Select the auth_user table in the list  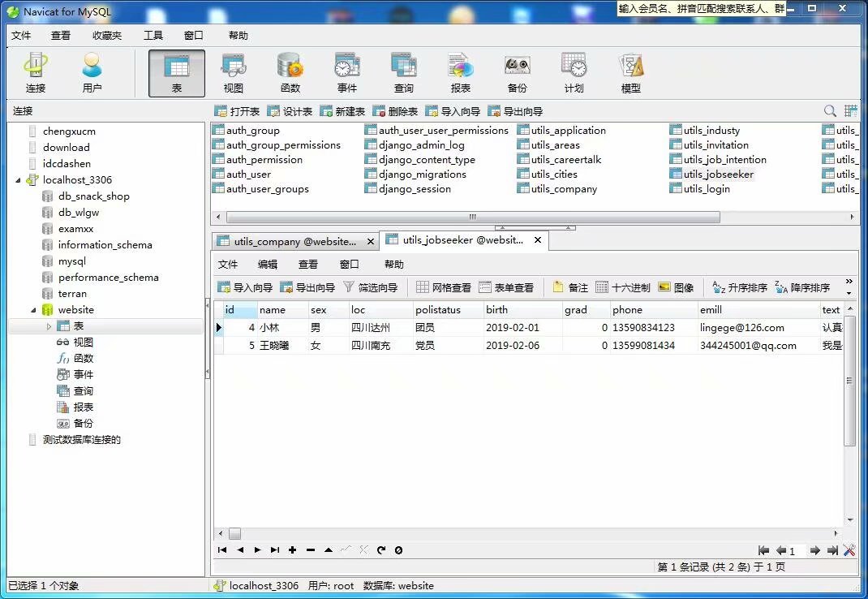[x=242, y=174]
